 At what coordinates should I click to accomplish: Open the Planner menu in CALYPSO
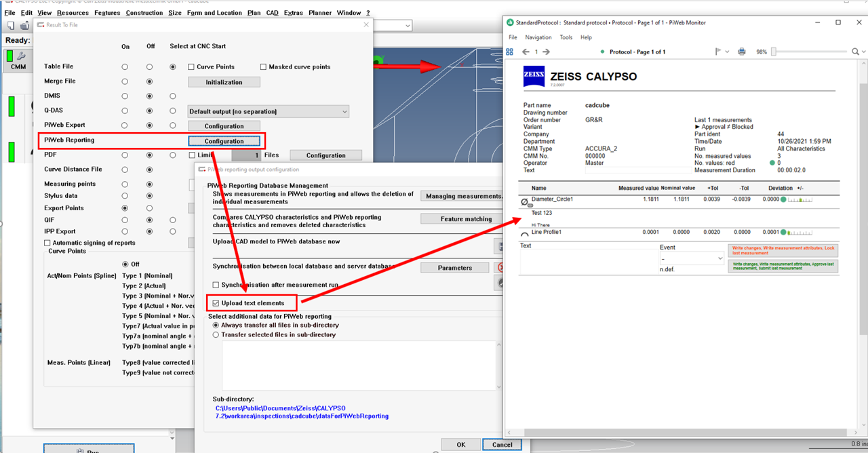[320, 13]
